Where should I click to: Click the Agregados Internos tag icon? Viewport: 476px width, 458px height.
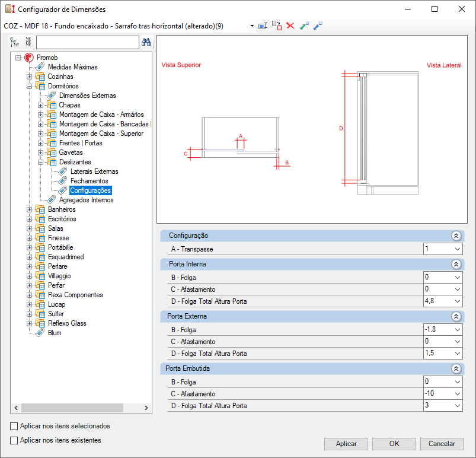tap(52, 200)
